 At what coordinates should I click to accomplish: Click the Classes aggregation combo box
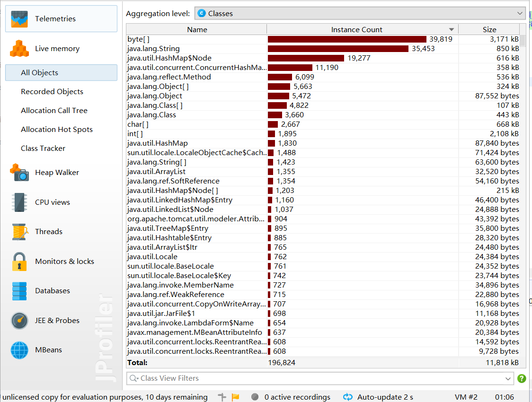pos(360,13)
